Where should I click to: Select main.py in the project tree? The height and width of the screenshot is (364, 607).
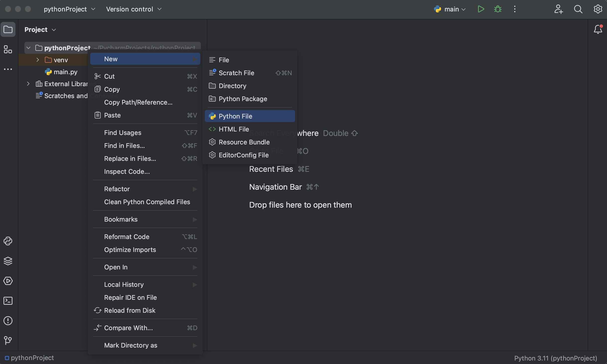point(65,72)
